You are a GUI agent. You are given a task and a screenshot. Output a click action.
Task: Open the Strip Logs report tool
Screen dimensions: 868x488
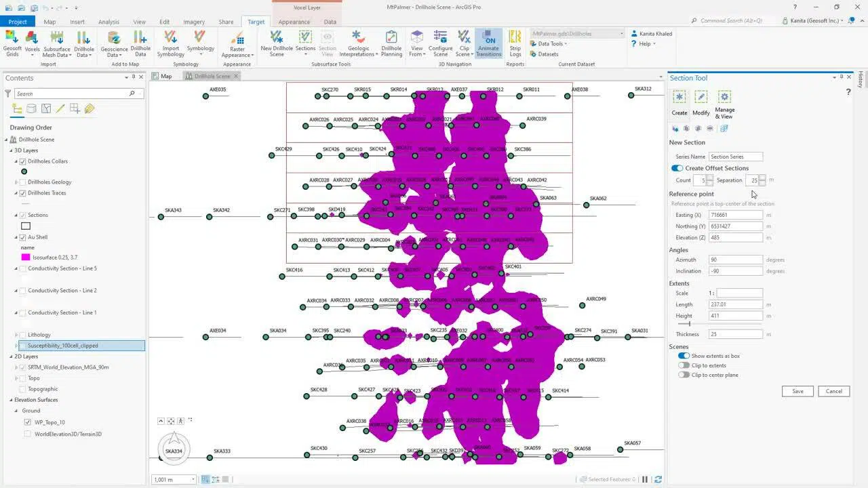pyautogui.click(x=515, y=43)
